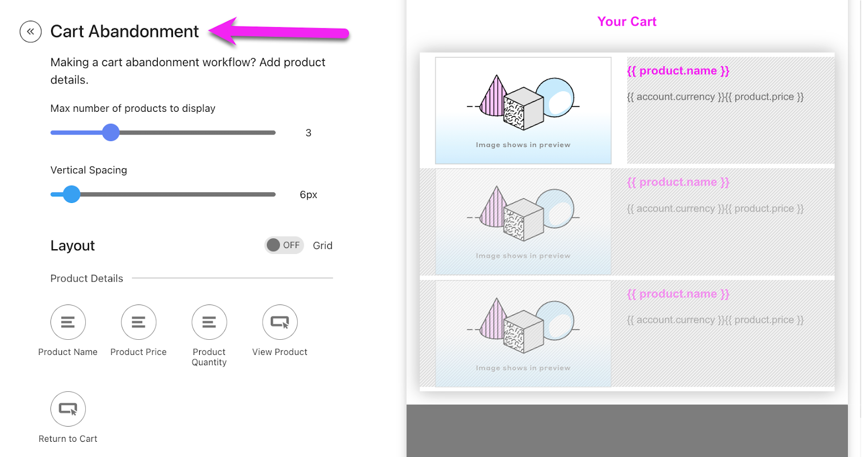Screen dimensions: 868x457
Task: Add the Product Quantity element icon
Action: pos(209,322)
